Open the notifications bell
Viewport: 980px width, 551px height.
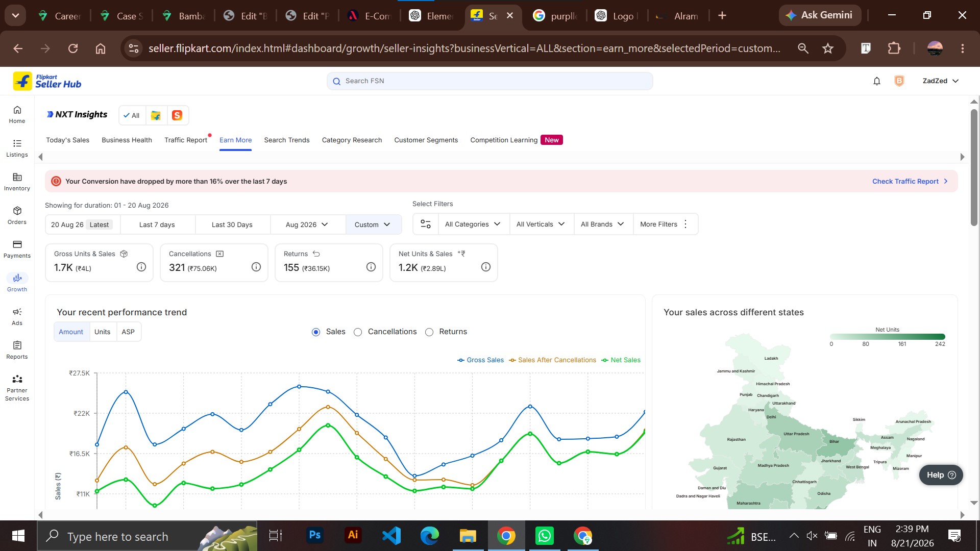[877, 81]
